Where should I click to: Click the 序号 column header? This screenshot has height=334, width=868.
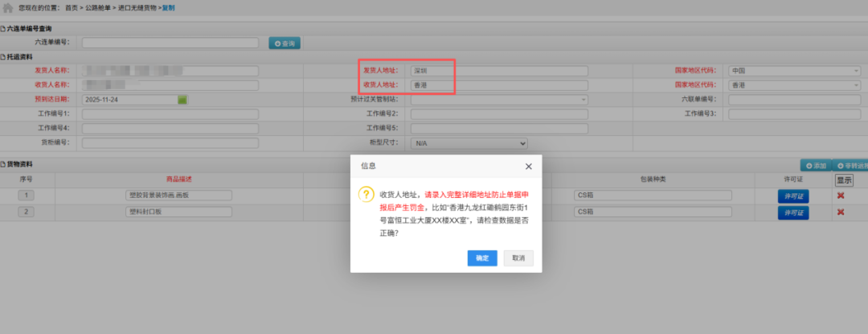[x=27, y=179]
